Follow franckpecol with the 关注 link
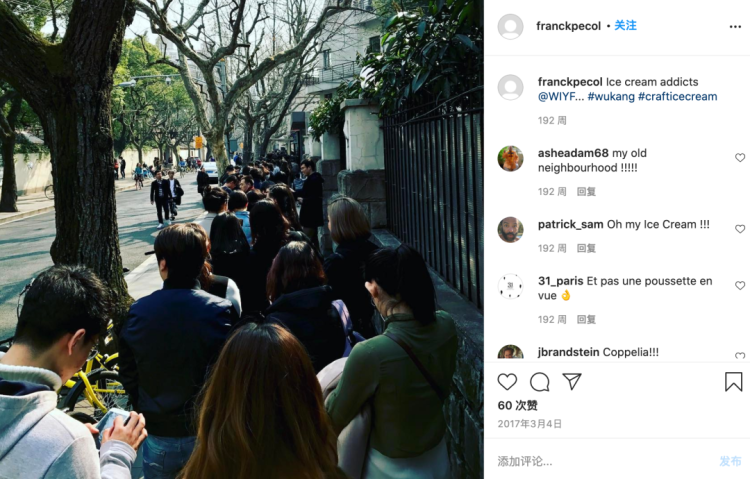750x479 pixels. (x=625, y=25)
